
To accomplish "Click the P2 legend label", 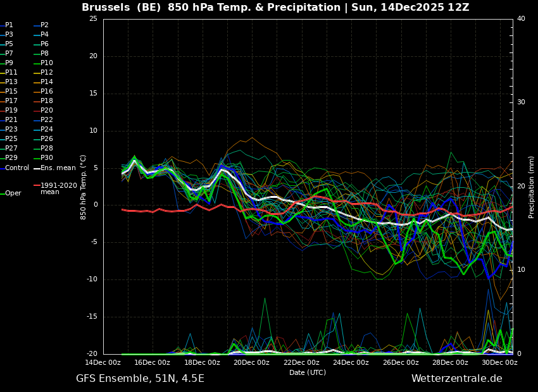I will 44,25.
